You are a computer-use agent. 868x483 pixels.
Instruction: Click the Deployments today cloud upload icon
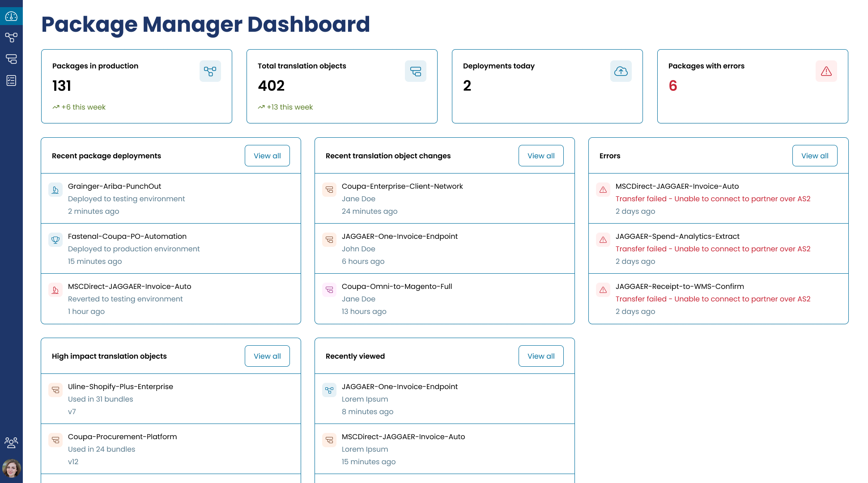point(621,71)
